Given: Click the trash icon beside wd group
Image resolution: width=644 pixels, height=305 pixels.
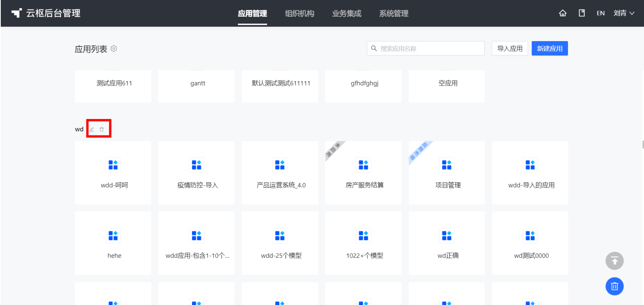Looking at the screenshot, I should coord(102,129).
